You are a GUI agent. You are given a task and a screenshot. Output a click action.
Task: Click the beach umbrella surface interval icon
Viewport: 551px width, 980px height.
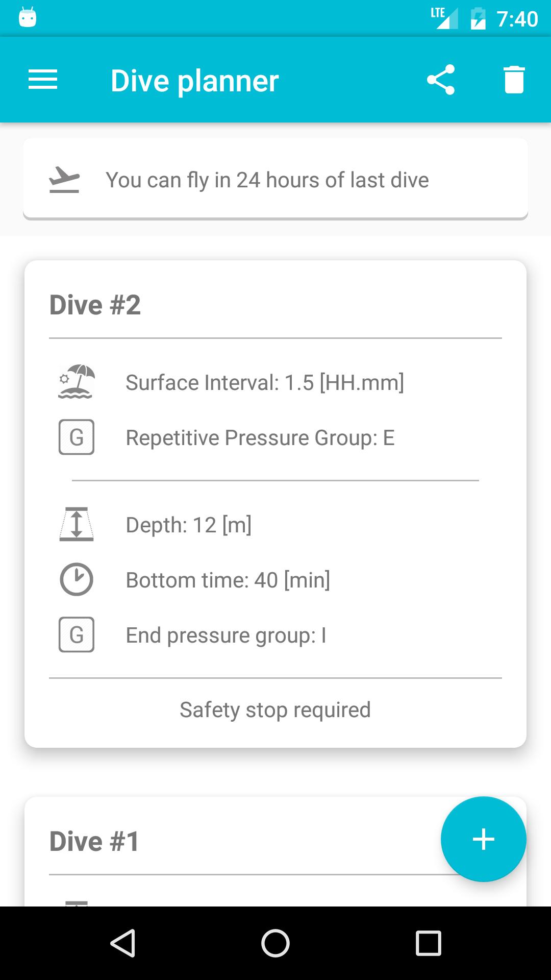[x=77, y=382]
